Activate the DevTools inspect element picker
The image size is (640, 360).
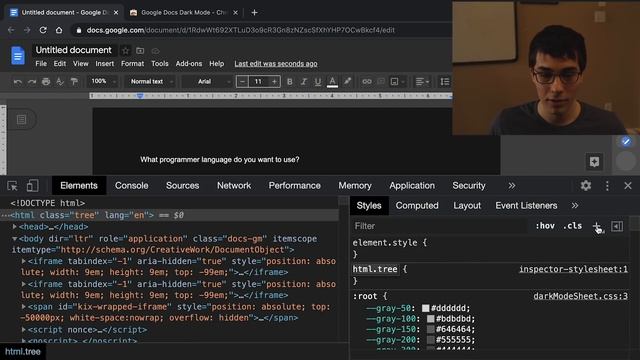coord(12,186)
